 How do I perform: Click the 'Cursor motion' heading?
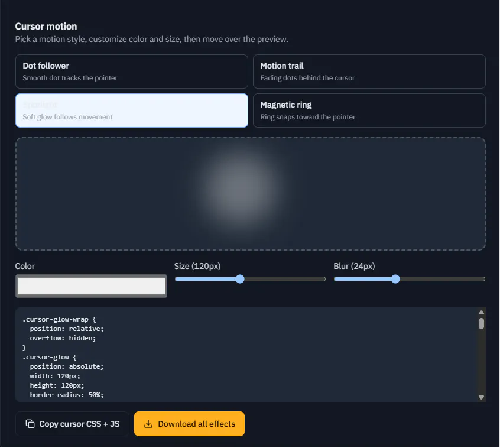point(46,26)
